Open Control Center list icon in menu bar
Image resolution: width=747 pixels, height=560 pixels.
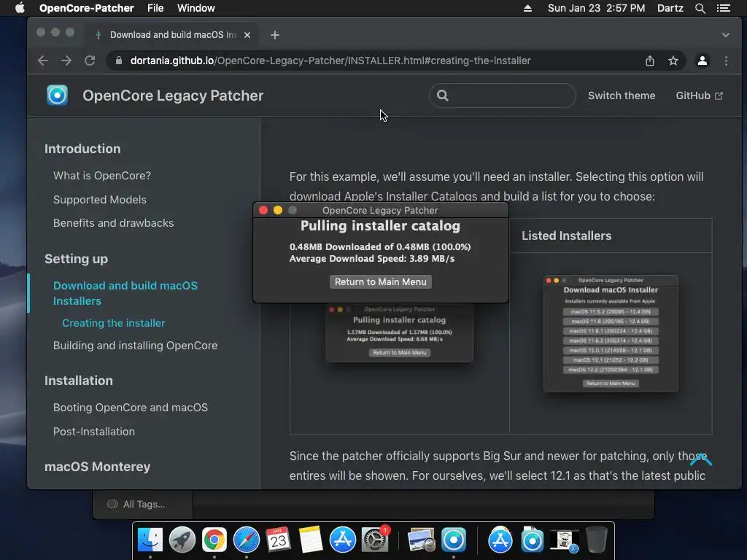pyautogui.click(x=723, y=8)
